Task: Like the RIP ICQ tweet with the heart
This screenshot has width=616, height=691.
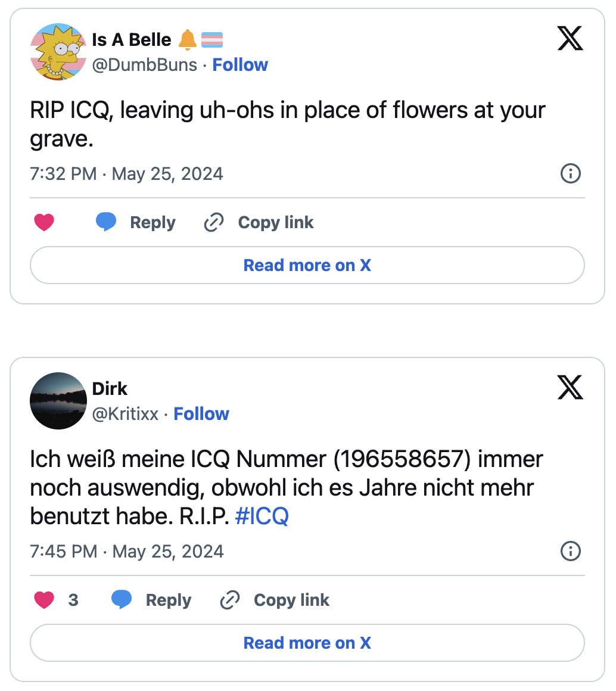Action: click(x=45, y=223)
